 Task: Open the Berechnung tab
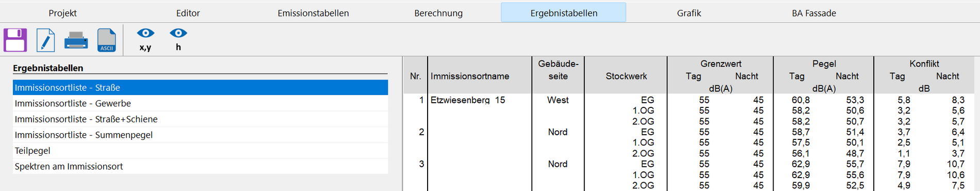(438, 13)
